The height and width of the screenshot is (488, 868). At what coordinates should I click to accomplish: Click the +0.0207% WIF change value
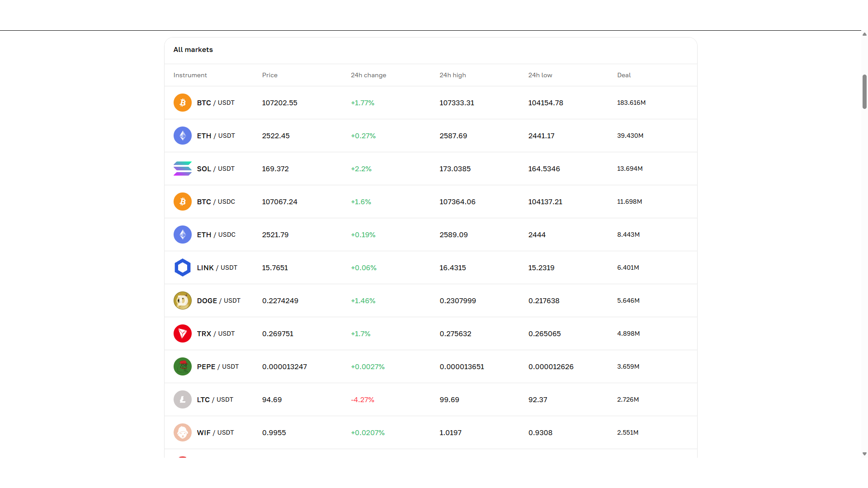click(x=368, y=432)
